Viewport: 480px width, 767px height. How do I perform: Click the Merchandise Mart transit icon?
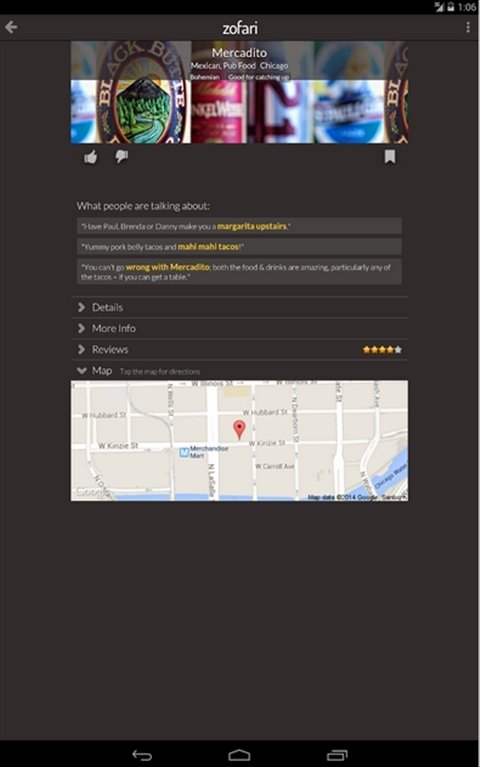coord(184,452)
